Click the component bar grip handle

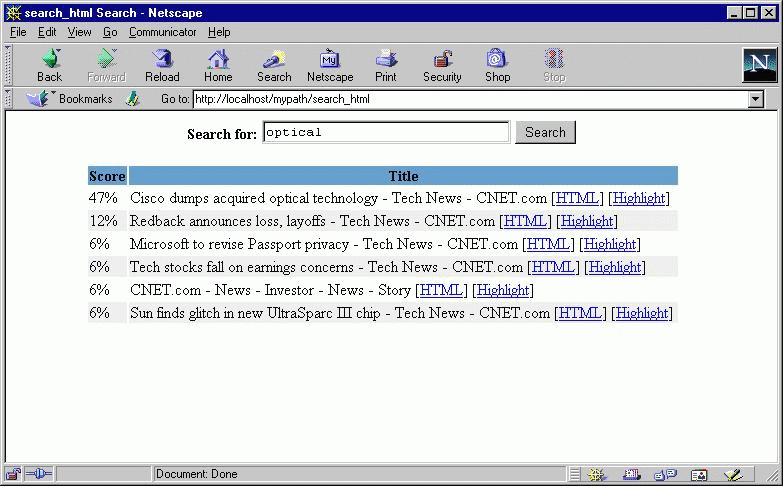[x=574, y=474]
